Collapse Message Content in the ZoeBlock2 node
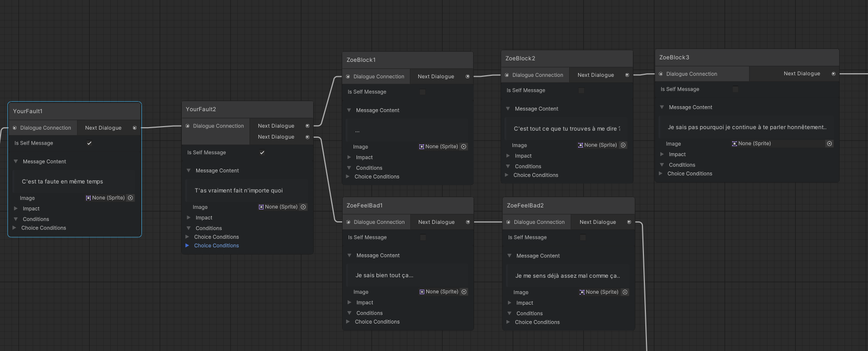 tap(508, 109)
